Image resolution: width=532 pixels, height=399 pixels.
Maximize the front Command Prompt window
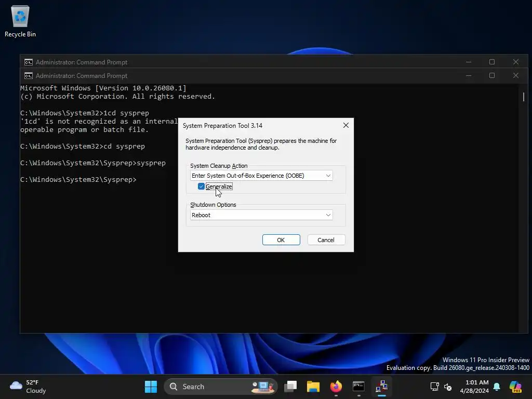[492, 75]
